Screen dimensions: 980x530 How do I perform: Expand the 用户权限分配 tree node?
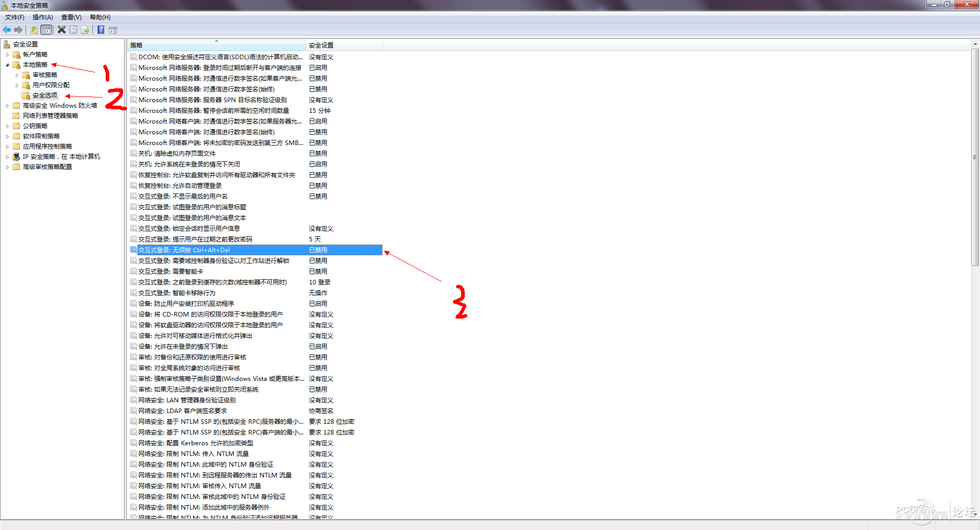pyautogui.click(x=17, y=85)
